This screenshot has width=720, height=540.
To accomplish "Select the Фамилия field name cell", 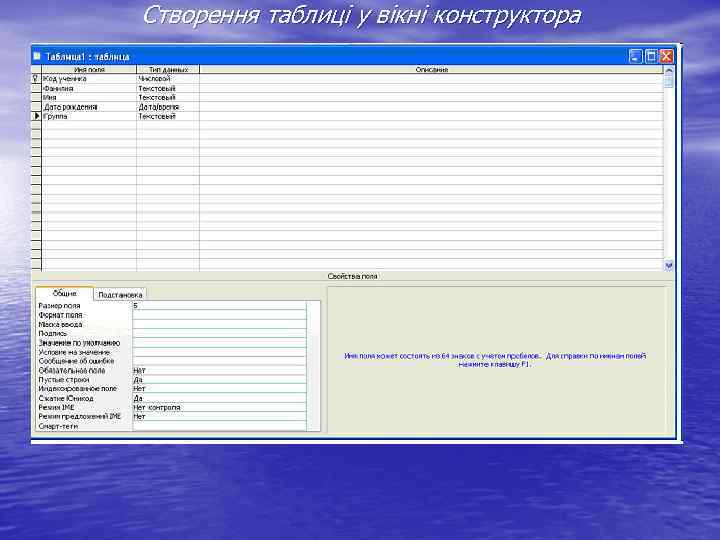I will [x=89, y=88].
